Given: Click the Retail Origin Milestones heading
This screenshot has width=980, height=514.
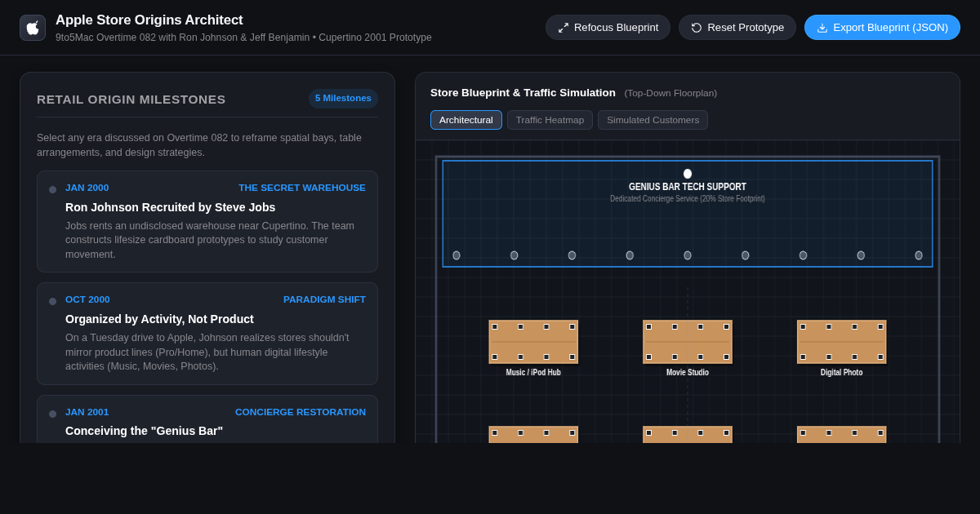Looking at the screenshot, I should click(x=131, y=99).
